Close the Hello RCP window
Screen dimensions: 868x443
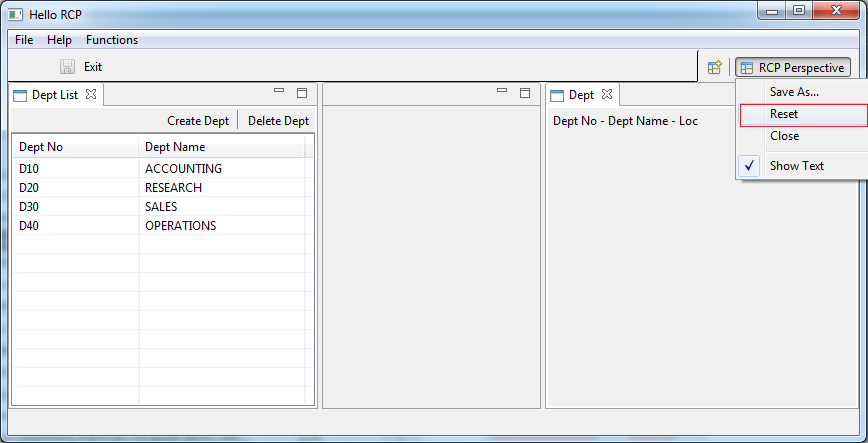point(836,10)
